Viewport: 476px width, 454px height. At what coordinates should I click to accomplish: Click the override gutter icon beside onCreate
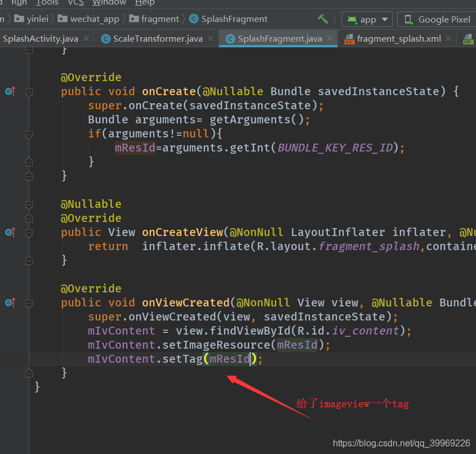pyautogui.click(x=8, y=91)
